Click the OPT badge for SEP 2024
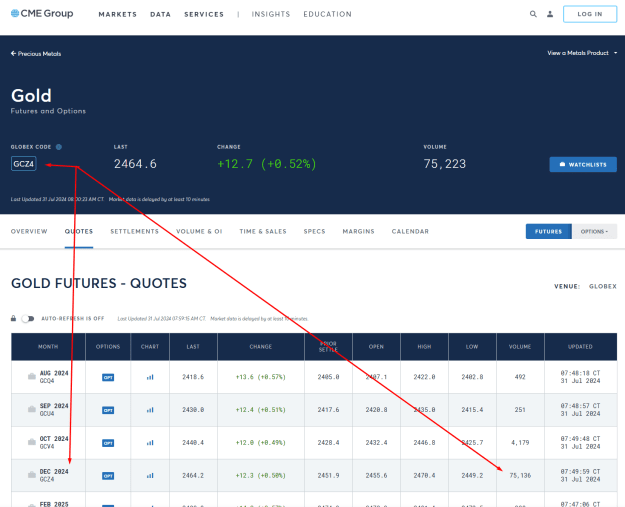 tap(108, 410)
